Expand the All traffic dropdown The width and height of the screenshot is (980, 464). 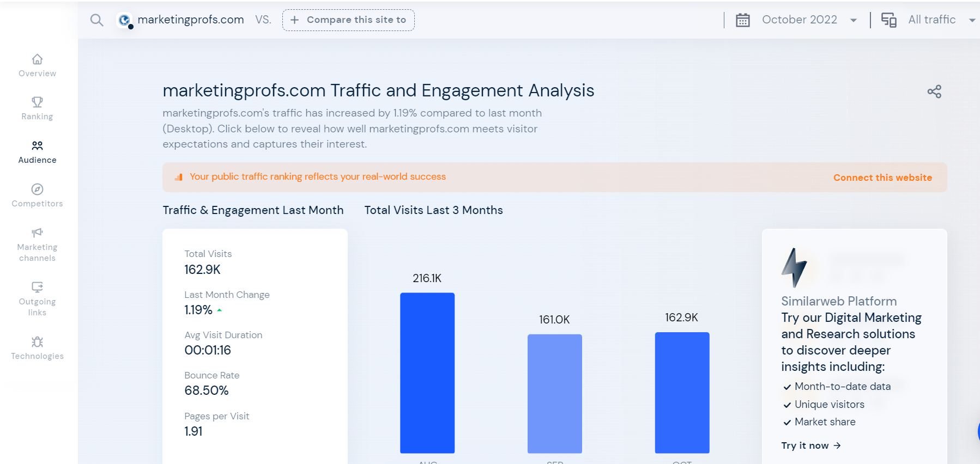(971, 20)
